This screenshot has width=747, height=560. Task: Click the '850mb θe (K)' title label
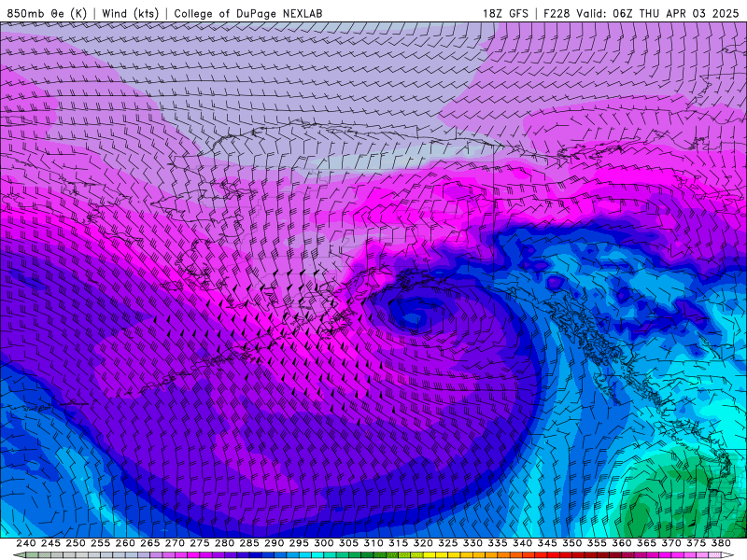click(x=47, y=13)
